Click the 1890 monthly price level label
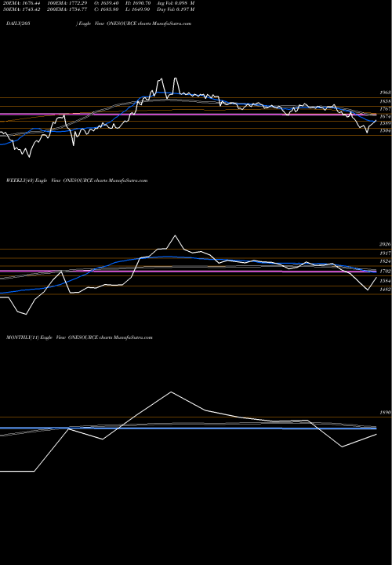The width and height of the screenshot is (392, 565). [385, 412]
